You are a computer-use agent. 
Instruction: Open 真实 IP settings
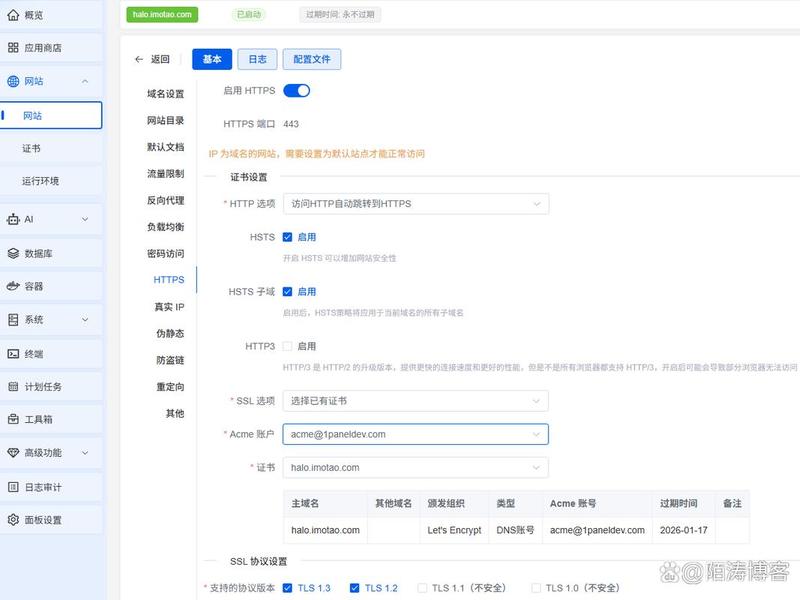click(x=169, y=307)
